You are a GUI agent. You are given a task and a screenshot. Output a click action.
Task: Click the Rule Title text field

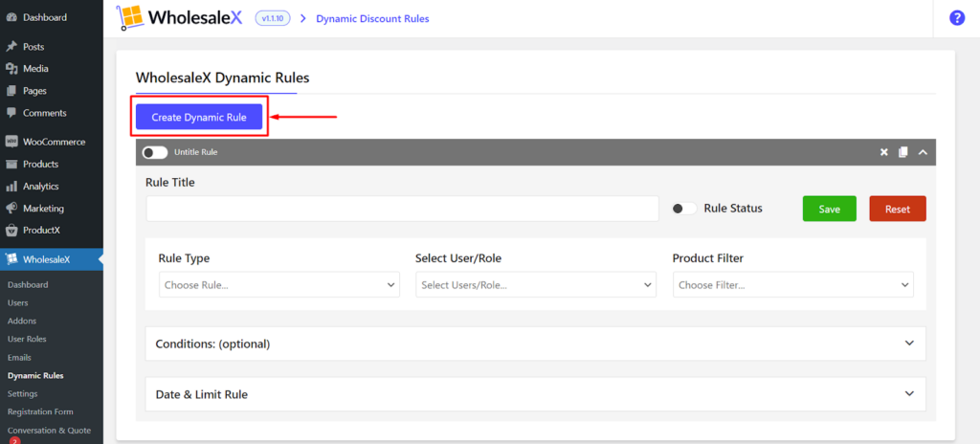point(403,209)
